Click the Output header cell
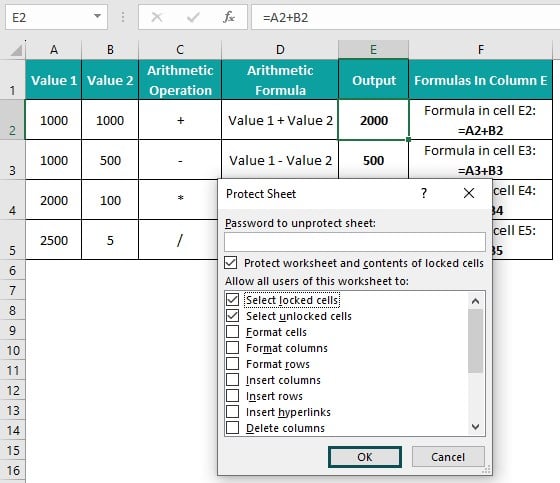560x483 pixels. 374,80
